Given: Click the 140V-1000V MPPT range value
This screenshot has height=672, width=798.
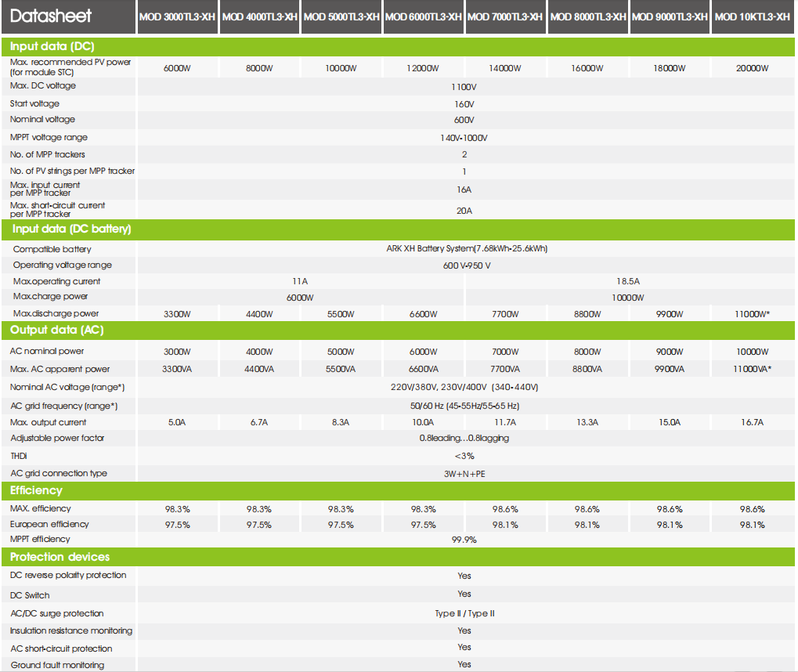Looking at the screenshot, I should click(x=464, y=138).
